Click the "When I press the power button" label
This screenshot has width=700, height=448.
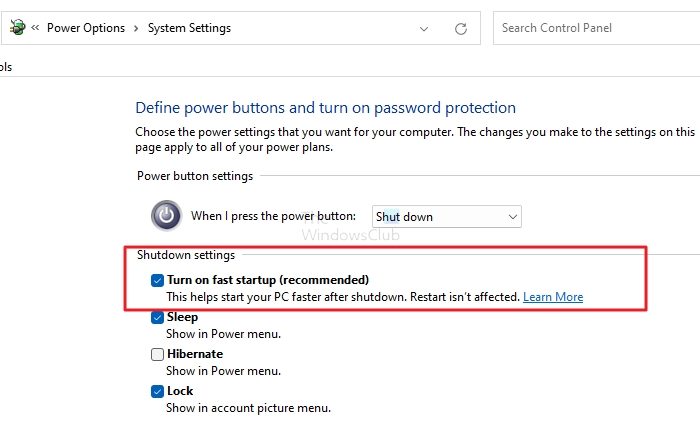(273, 216)
